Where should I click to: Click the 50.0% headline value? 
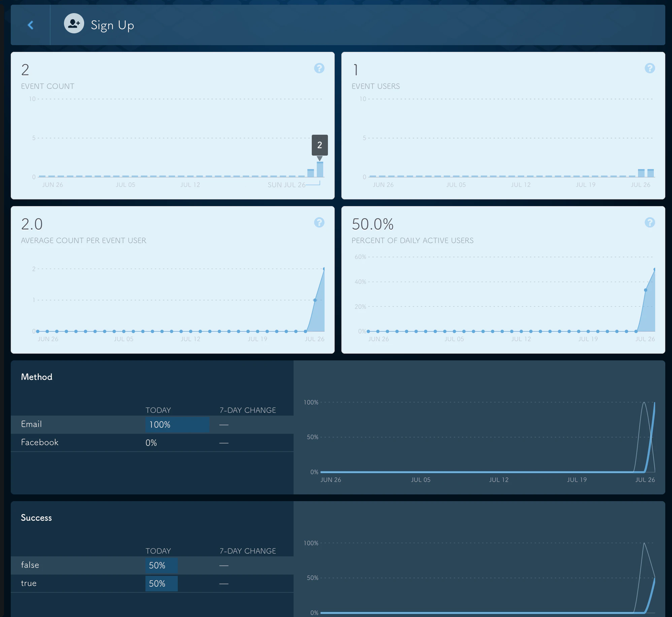tap(373, 224)
